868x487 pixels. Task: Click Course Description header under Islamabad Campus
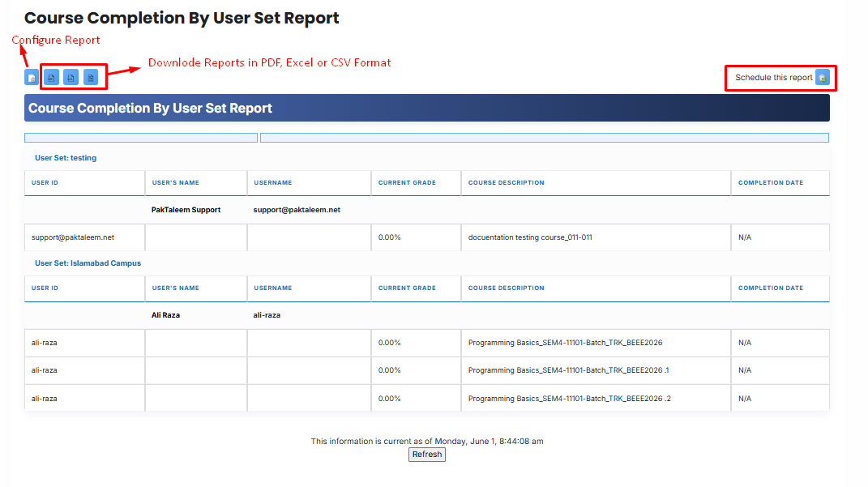click(x=506, y=288)
